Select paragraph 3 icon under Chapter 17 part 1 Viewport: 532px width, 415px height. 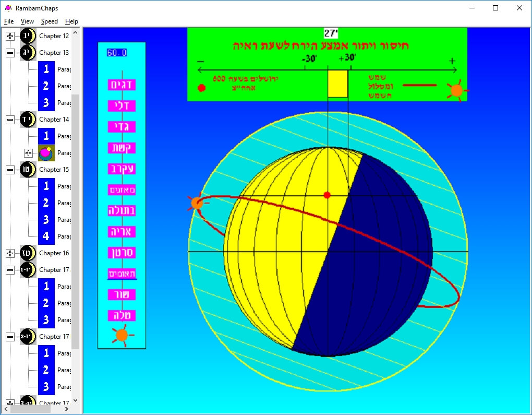click(46, 320)
